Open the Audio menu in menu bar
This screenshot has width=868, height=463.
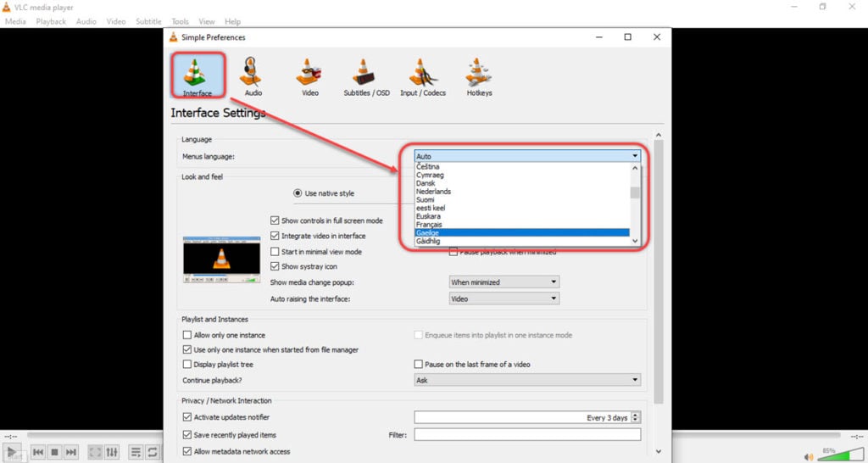pyautogui.click(x=86, y=21)
